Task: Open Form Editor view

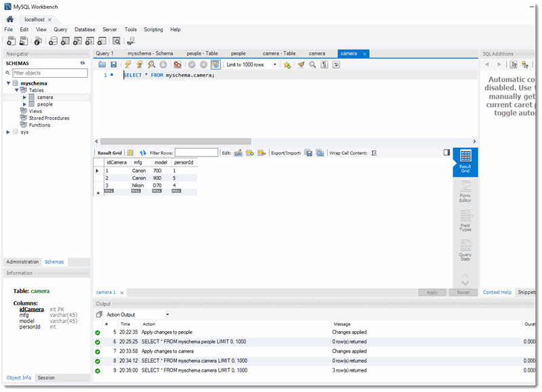Action: [x=465, y=192]
